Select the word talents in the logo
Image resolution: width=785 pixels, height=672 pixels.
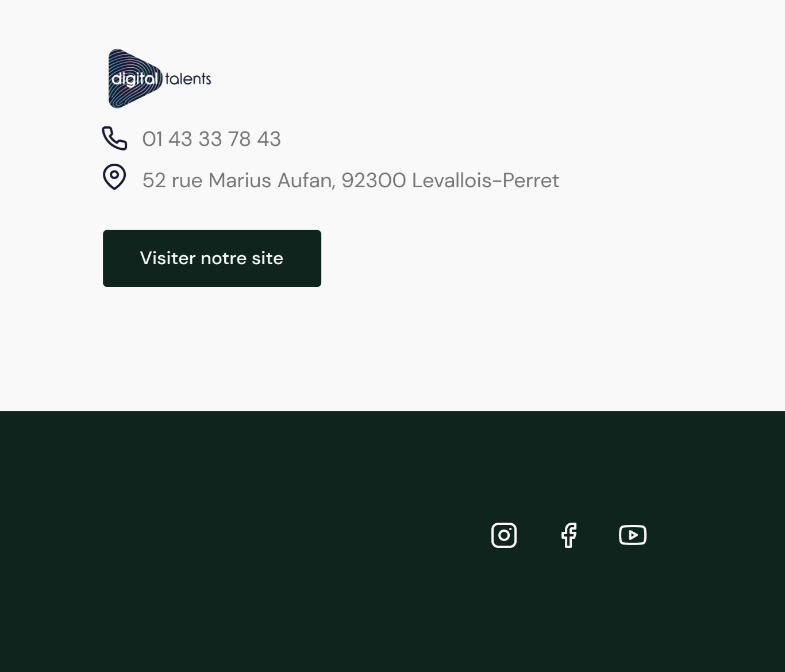click(x=188, y=79)
